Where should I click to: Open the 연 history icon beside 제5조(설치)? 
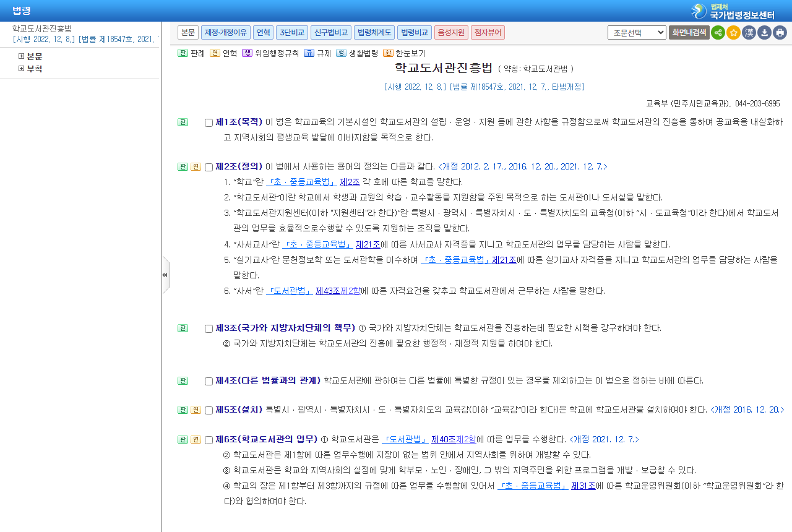[x=196, y=410]
